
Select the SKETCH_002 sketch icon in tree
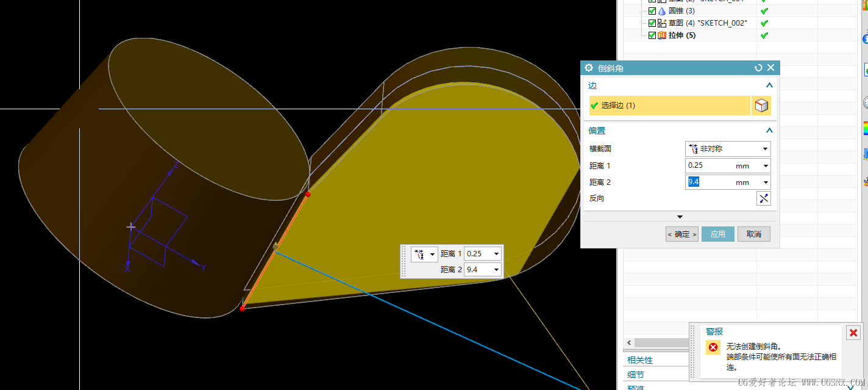click(662, 23)
